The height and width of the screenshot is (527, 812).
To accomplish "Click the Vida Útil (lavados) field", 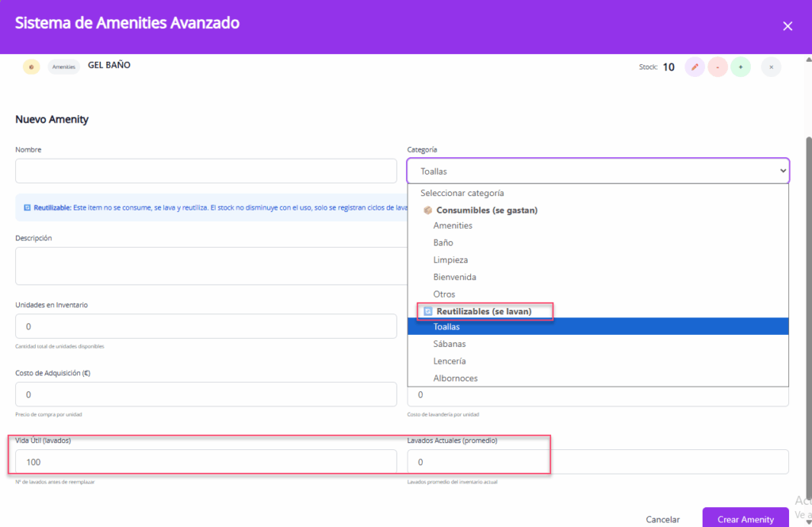I will 206,462.
